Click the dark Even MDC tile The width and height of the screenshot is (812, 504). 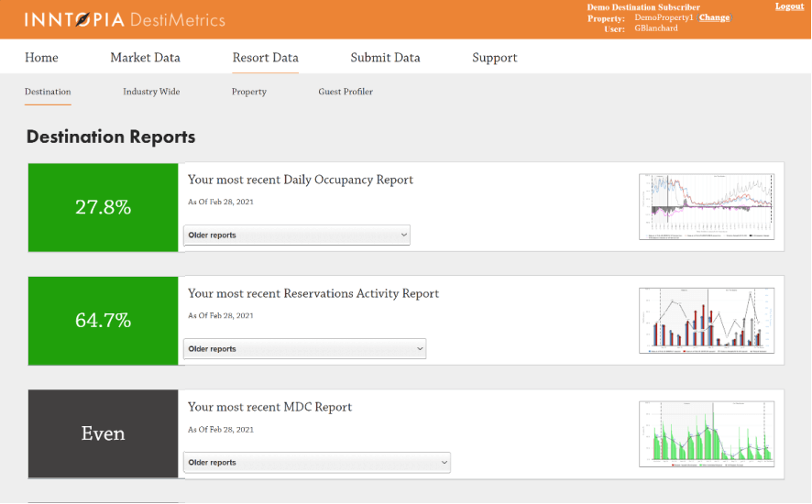pos(103,433)
